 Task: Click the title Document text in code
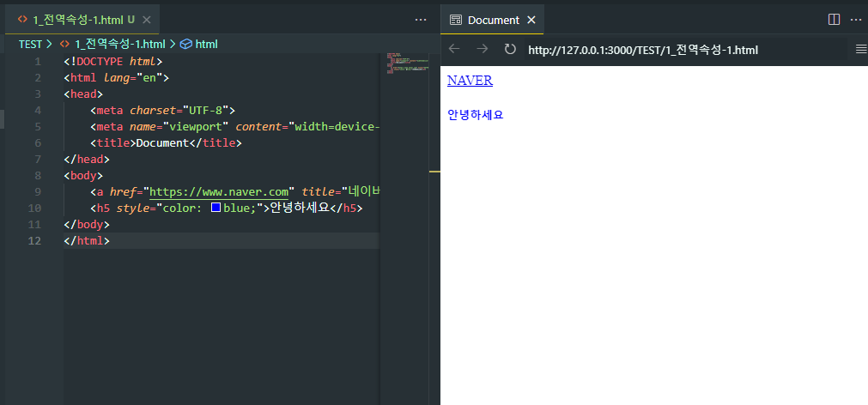click(x=163, y=143)
